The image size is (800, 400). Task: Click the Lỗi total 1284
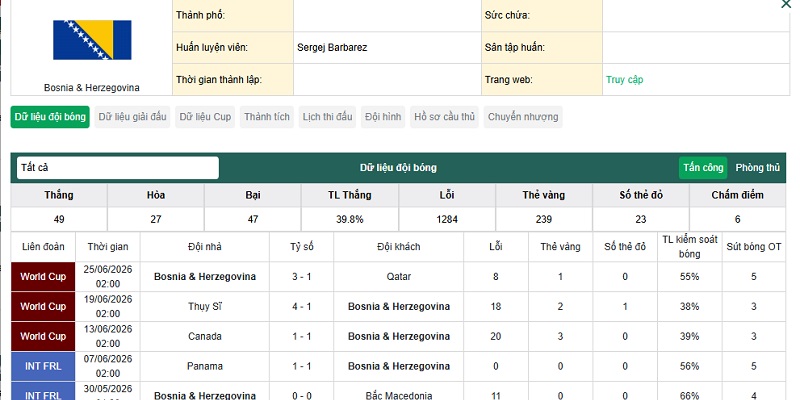click(447, 219)
